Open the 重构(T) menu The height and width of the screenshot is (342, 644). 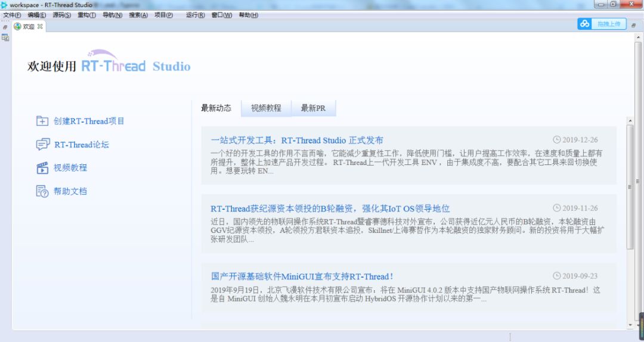pos(86,15)
